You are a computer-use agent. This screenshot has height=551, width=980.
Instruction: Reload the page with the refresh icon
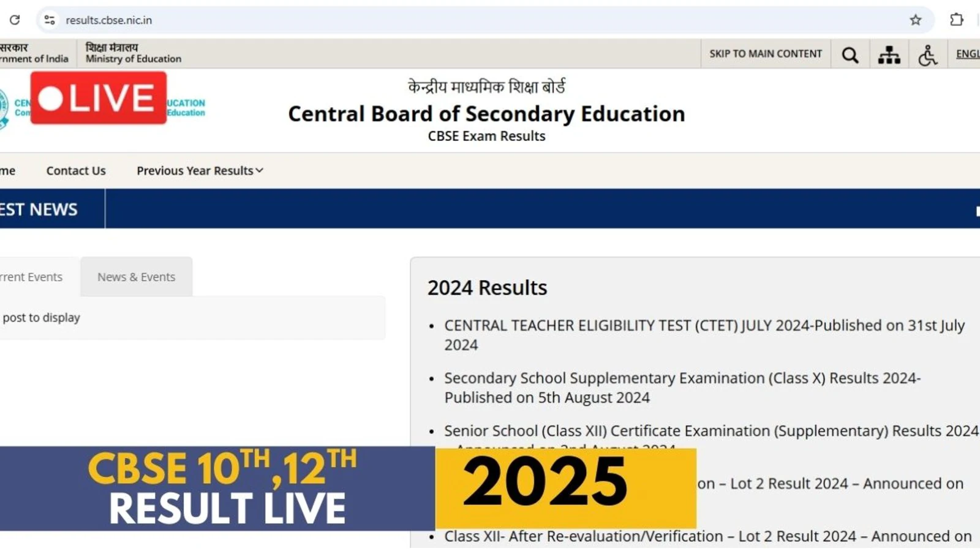15,20
